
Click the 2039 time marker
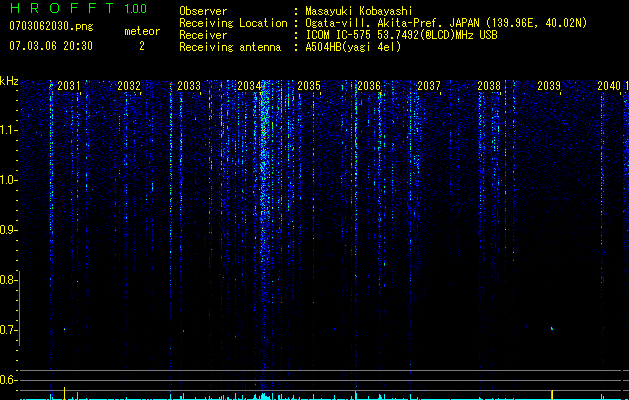point(549,86)
